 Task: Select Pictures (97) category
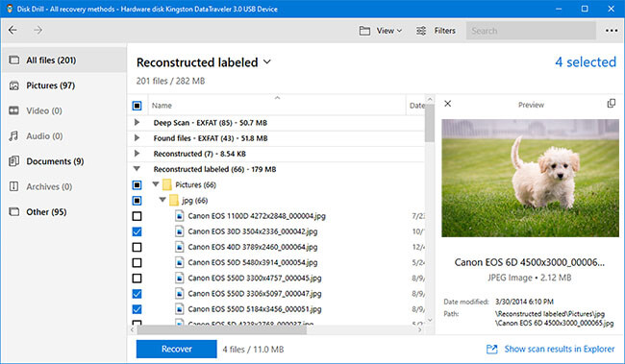tap(63, 85)
